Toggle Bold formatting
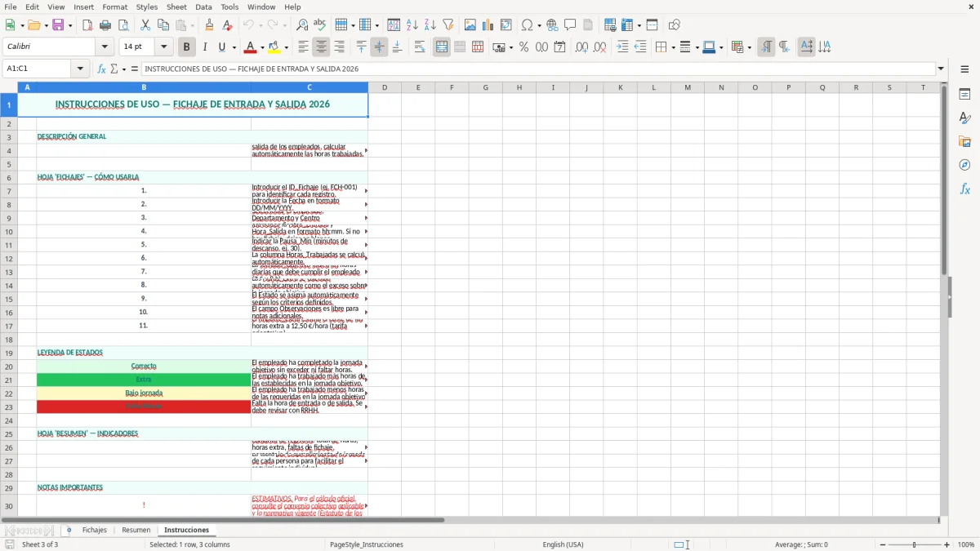 click(186, 47)
